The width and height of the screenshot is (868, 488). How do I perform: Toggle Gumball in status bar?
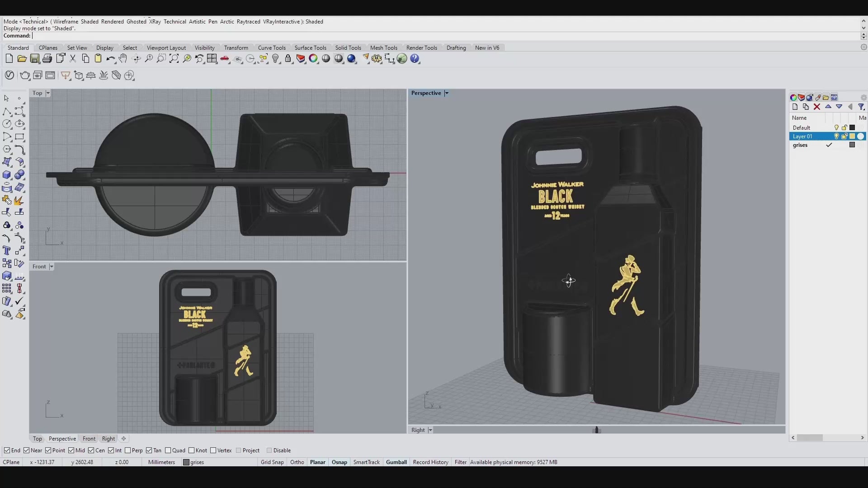[x=396, y=462]
